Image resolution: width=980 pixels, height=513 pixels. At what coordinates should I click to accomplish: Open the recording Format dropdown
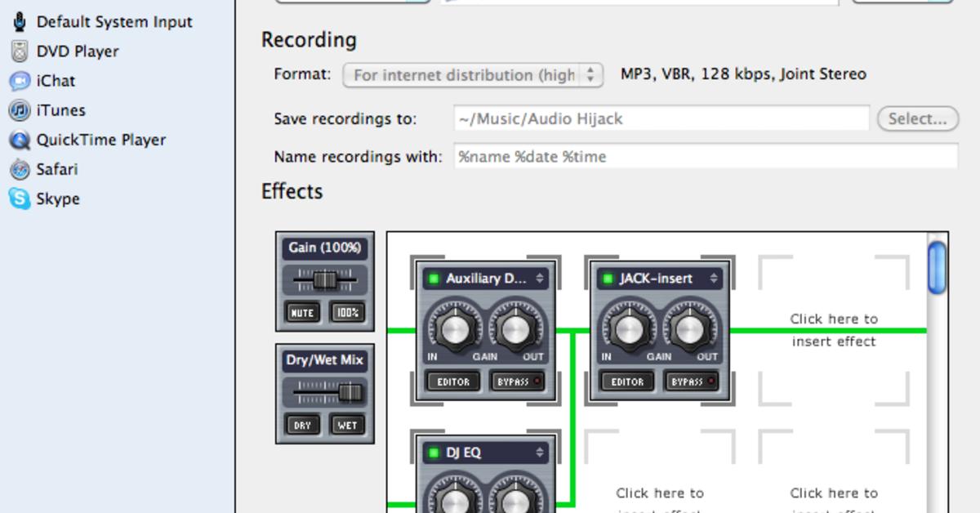pos(474,75)
